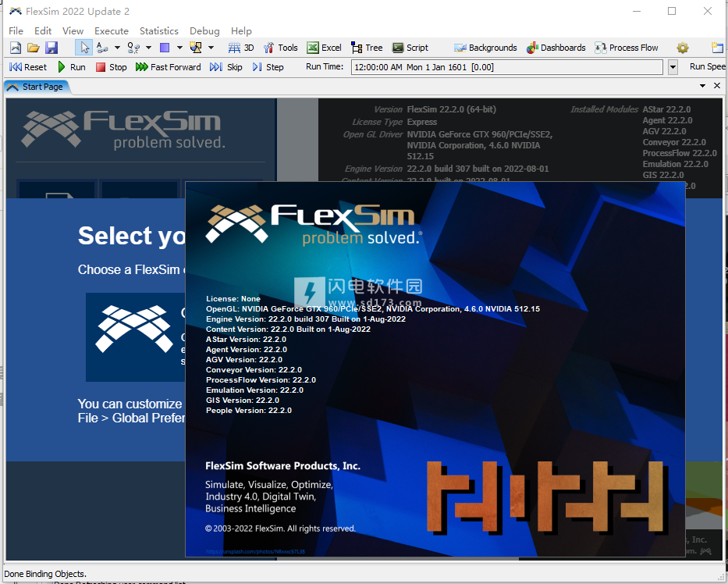Image resolution: width=728 pixels, height=584 pixels.
Task: Open the Tools toolbox
Action: coord(280,48)
